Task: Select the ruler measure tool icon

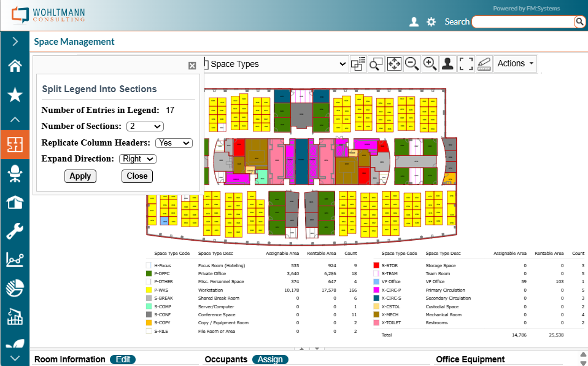Action: tap(484, 64)
